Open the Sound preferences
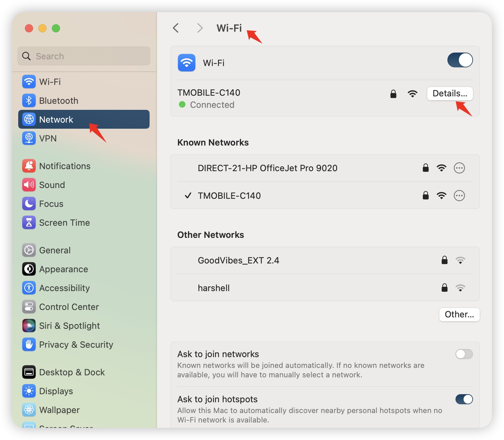Viewport: 504px width, 440px height. (84, 185)
